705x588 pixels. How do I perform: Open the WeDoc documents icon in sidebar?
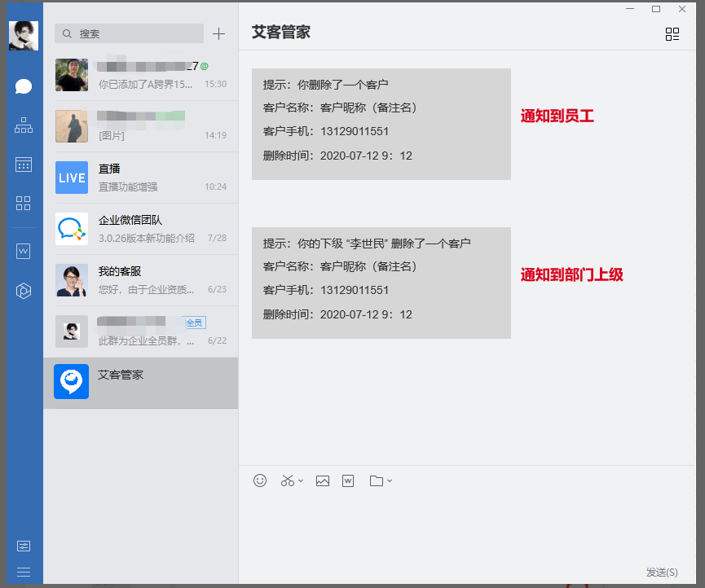(24, 252)
